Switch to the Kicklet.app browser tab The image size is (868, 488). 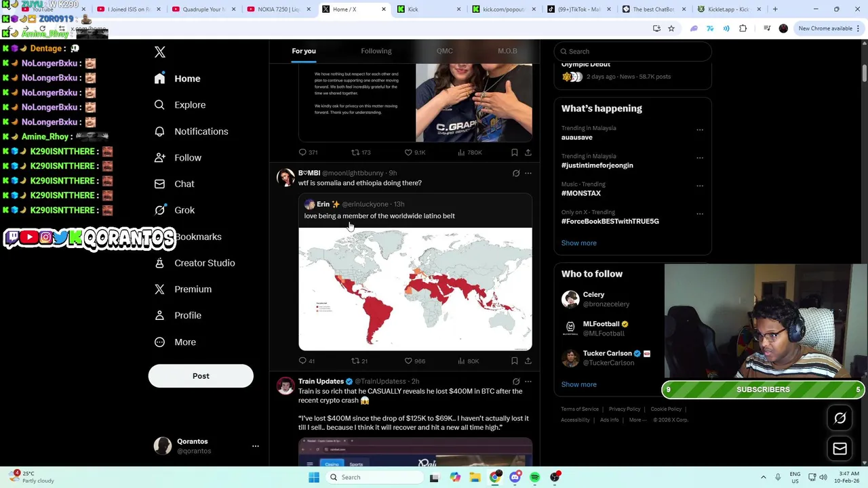point(728,9)
